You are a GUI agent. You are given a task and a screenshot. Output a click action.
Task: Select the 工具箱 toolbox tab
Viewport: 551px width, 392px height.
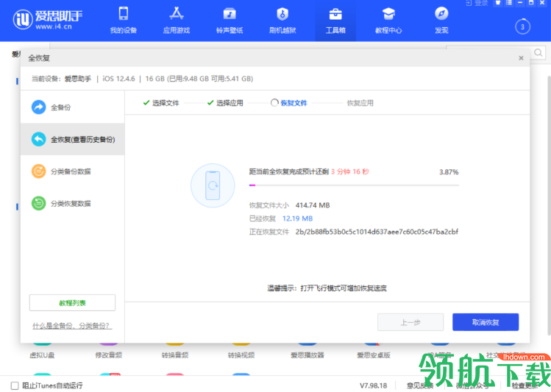(335, 21)
